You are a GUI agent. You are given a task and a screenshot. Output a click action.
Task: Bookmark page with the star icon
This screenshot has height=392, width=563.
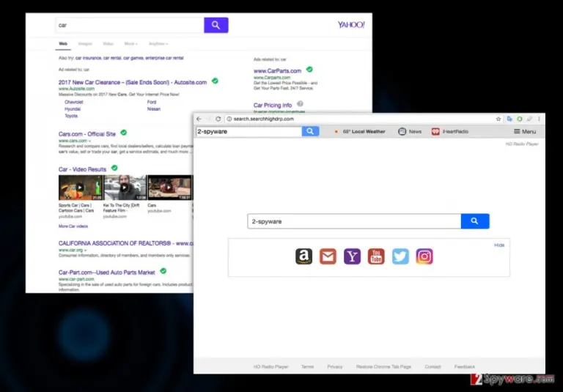point(498,119)
